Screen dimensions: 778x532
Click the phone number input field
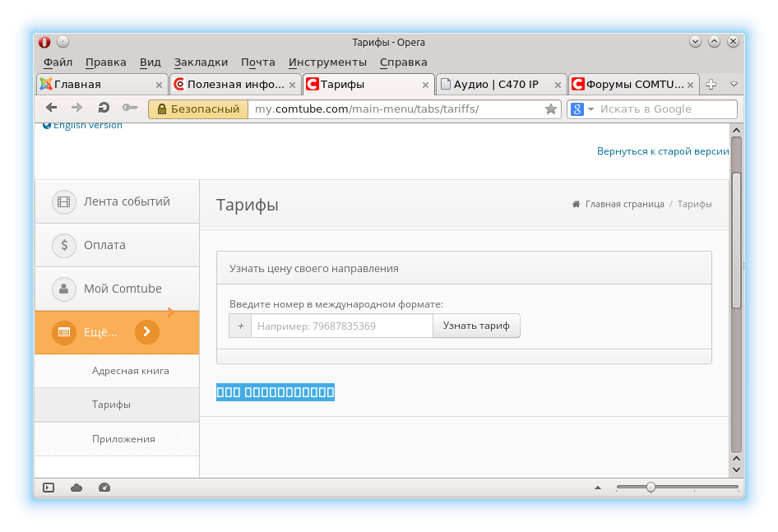tap(342, 326)
